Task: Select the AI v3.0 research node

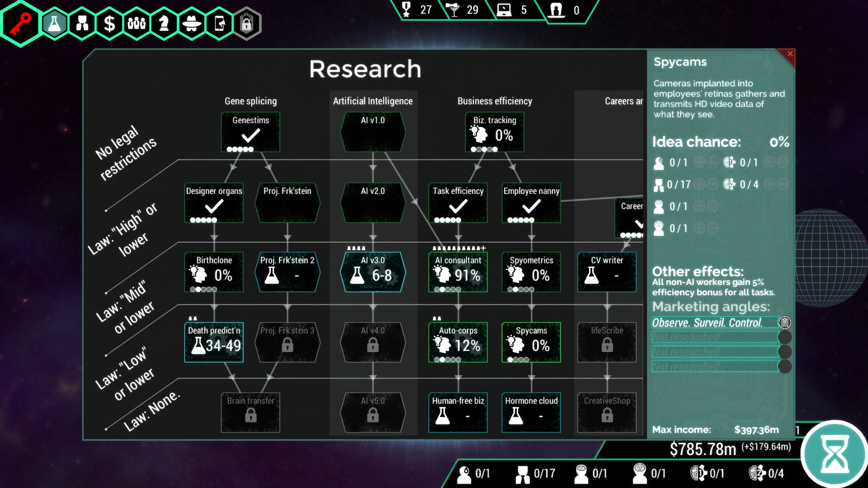Action: point(373,272)
